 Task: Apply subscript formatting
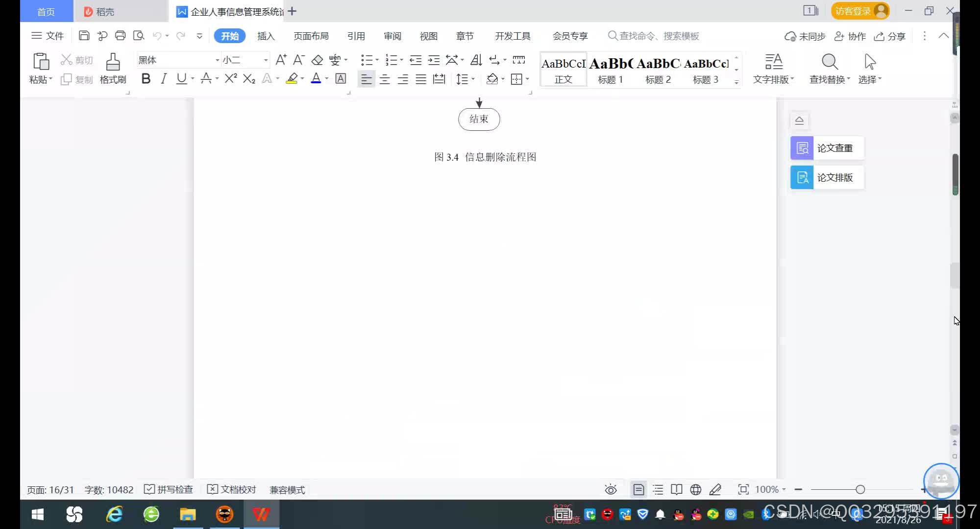(x=249, y=78)
